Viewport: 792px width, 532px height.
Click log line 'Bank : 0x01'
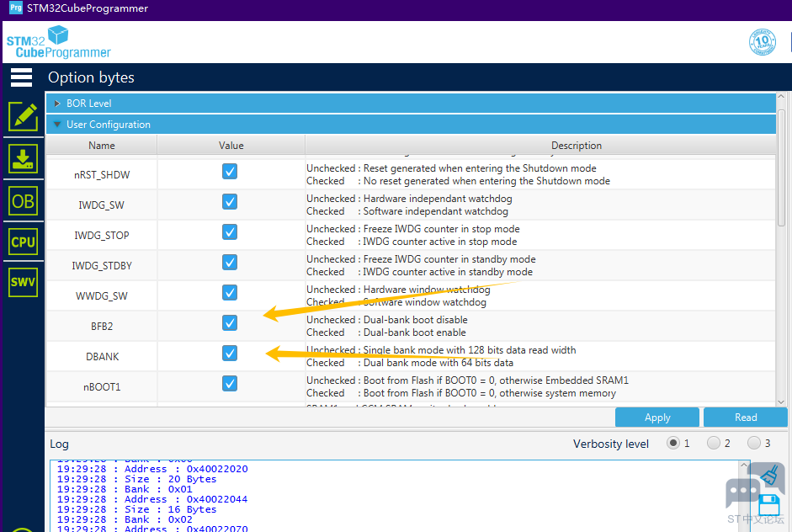point(125,489)
